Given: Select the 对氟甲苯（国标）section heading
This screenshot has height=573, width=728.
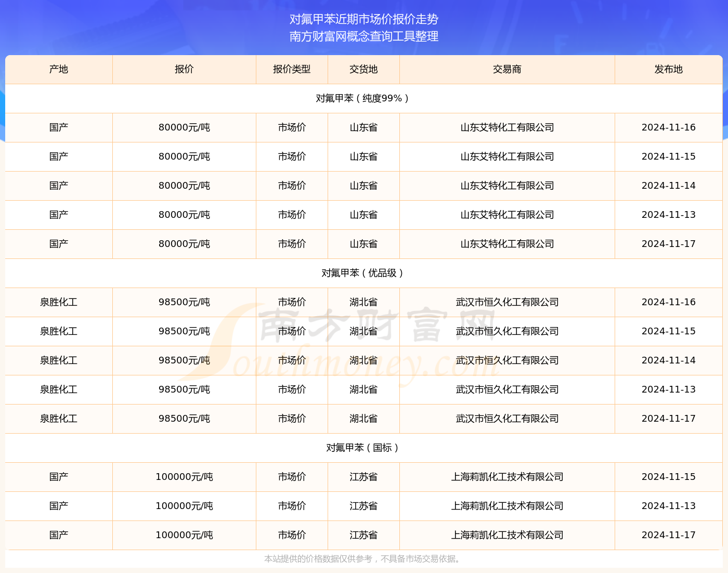Looking at the screenshot, I should (362, 448).
